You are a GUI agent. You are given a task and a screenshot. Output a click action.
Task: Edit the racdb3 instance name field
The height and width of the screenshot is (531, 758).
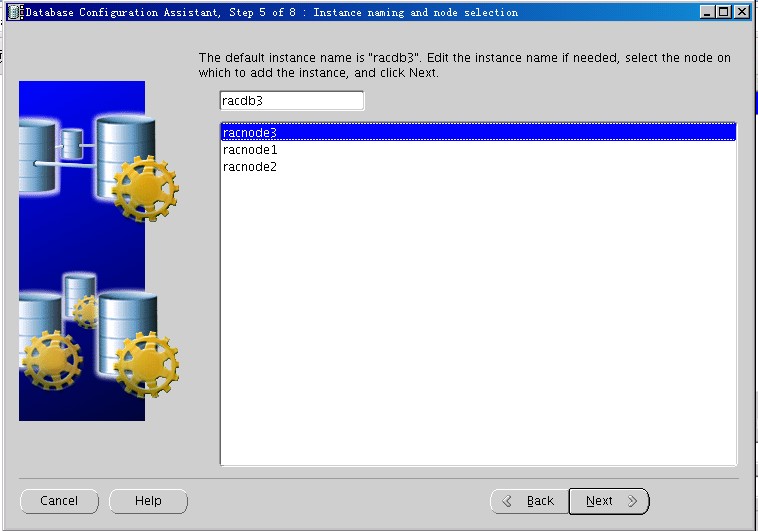[x=292, y=101]
